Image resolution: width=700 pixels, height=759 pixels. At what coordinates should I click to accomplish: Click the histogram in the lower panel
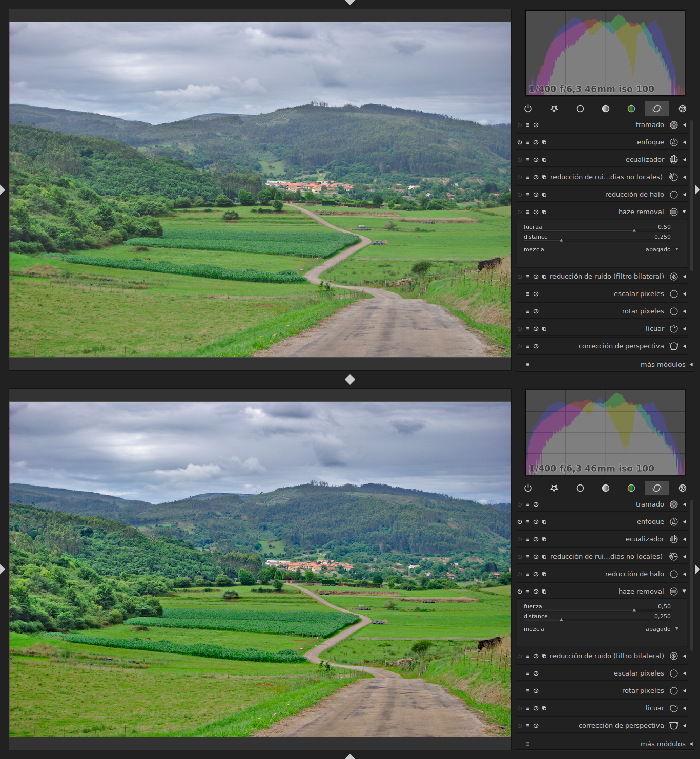(x=605, y=433)
